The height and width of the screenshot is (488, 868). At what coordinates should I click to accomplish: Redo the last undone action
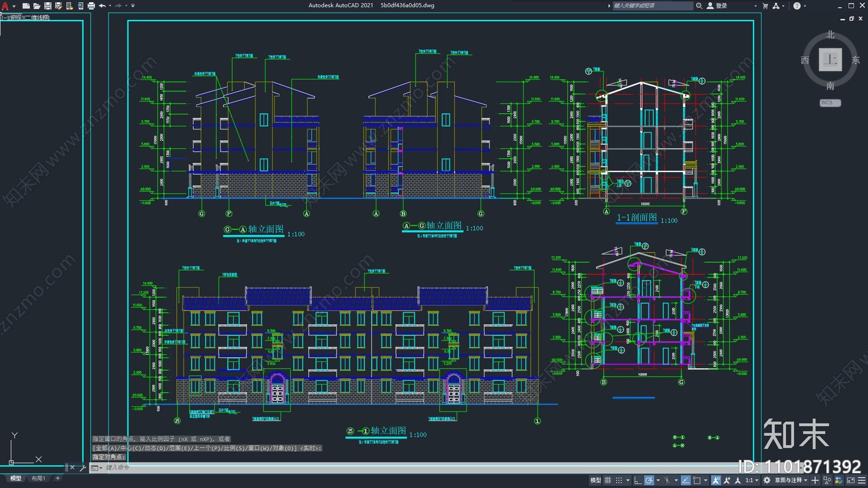pyautogui.click(x=118, y=6)
